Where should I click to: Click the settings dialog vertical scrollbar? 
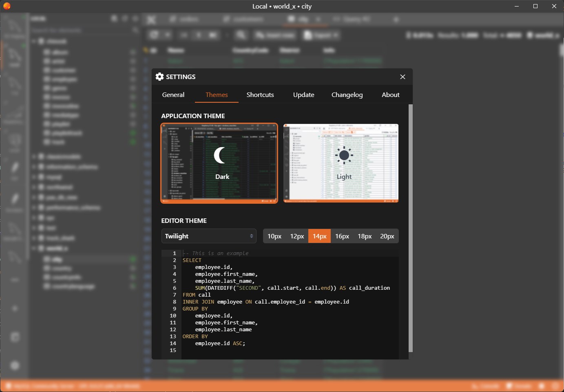coord(410,228)
